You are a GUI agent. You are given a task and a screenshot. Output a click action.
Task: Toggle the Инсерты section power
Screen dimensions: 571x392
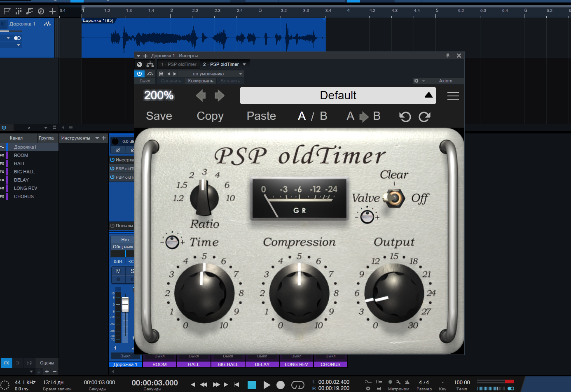pyautogui.click(x=112, y=160)
